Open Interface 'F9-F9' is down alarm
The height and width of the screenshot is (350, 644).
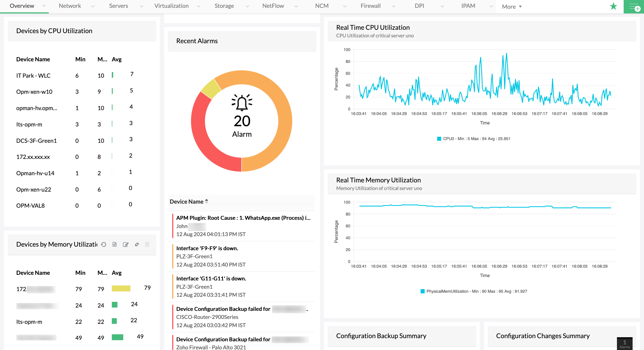click(207, 248)
